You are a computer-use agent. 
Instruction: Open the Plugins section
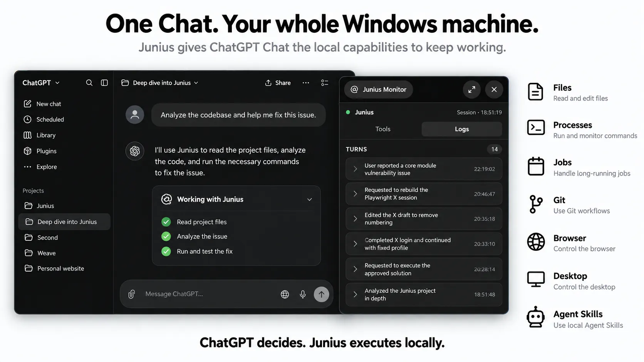coord(40,151)
